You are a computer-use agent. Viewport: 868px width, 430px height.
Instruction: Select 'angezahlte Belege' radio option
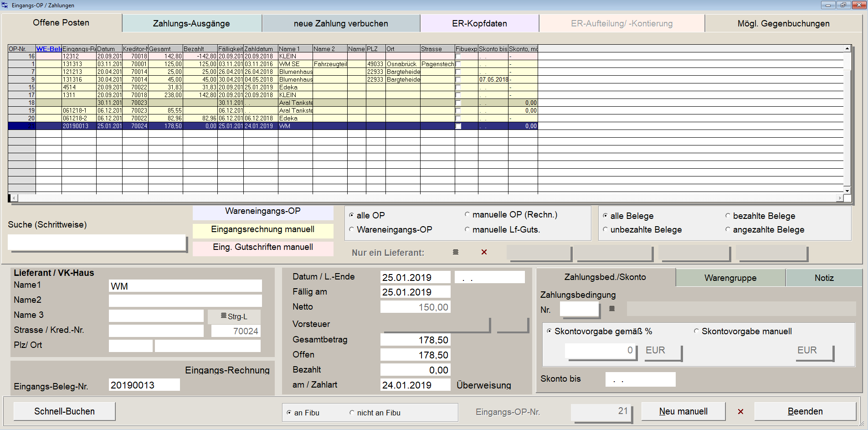pyautogui.click(x=728, y=229)
